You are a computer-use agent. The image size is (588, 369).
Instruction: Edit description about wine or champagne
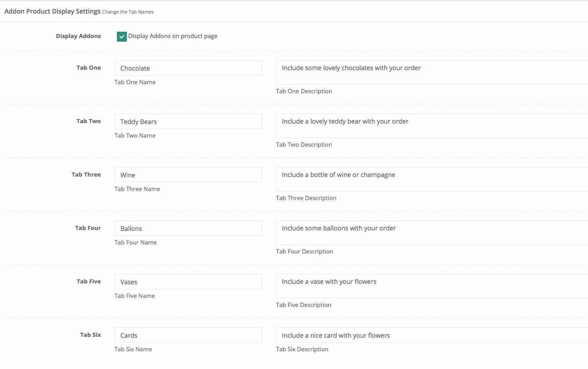[432, 179]
